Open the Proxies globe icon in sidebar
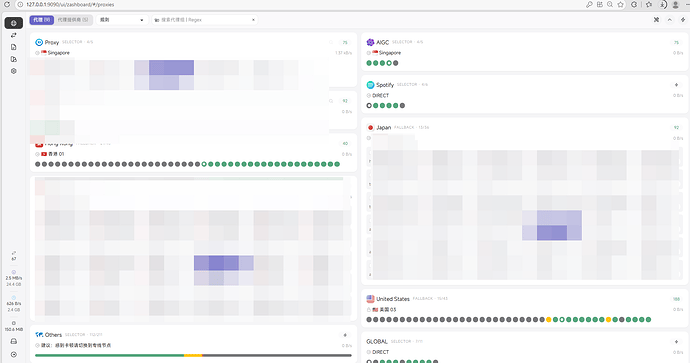The height and width of the screenshot is (363, 690). (14, 23)
